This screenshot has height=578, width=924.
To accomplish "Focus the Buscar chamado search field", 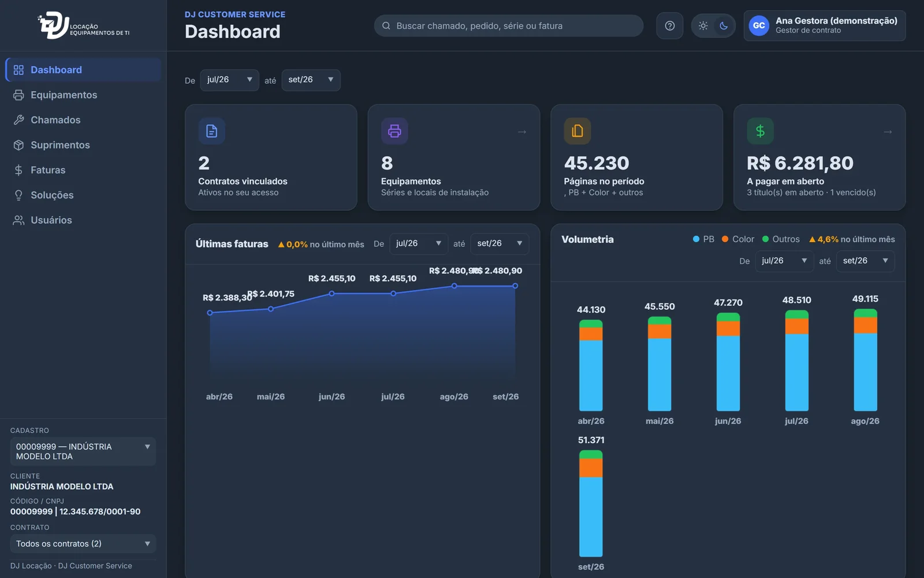I will tap(509, 25).
